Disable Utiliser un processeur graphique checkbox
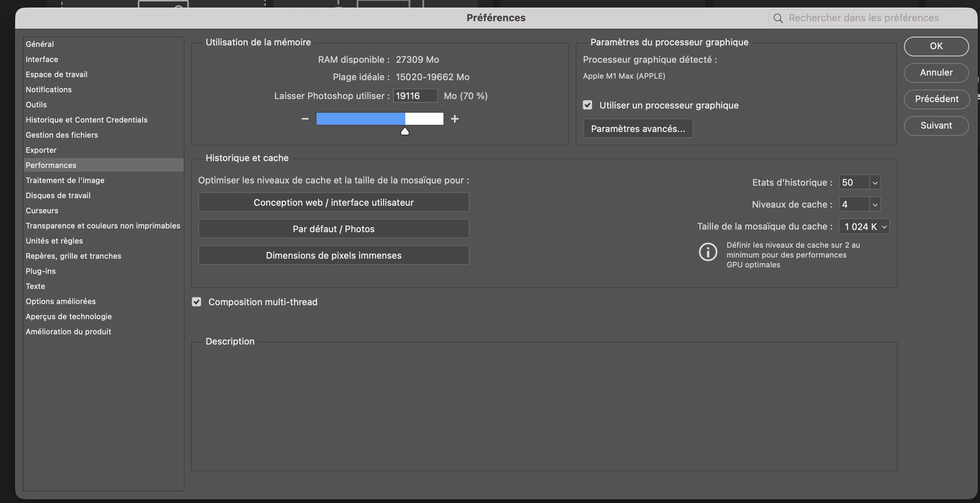Viewport: 980px width, 503px height. (588, 105)
